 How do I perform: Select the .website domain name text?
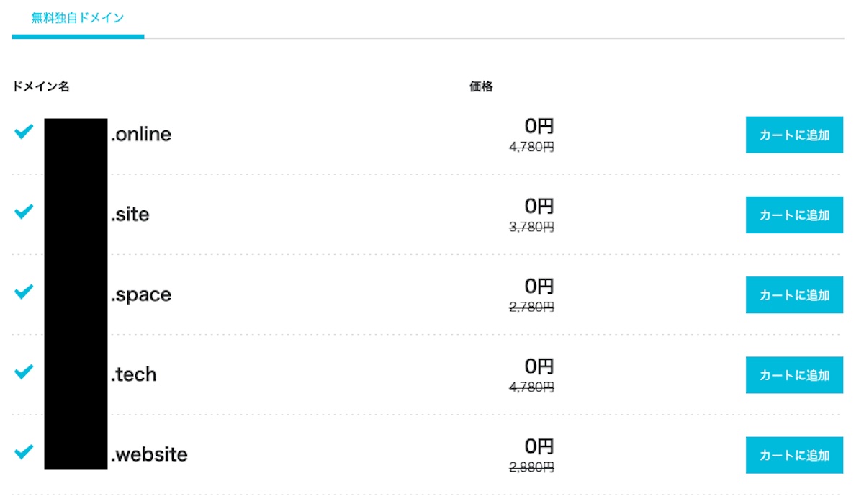coord(149,454)
